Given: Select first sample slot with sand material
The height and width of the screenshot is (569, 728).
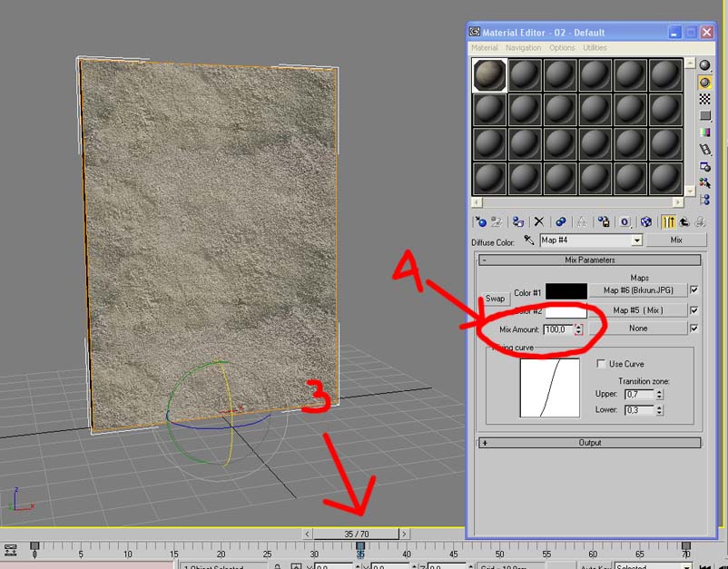Looking at the screenshot, I should click(489, 74).
